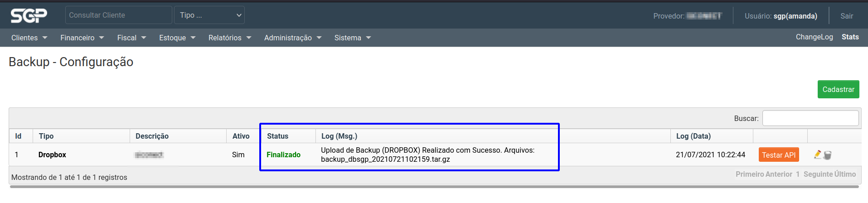Expand the Clientes menu
This screenshot has width=868, height=203.
[29, 38]
